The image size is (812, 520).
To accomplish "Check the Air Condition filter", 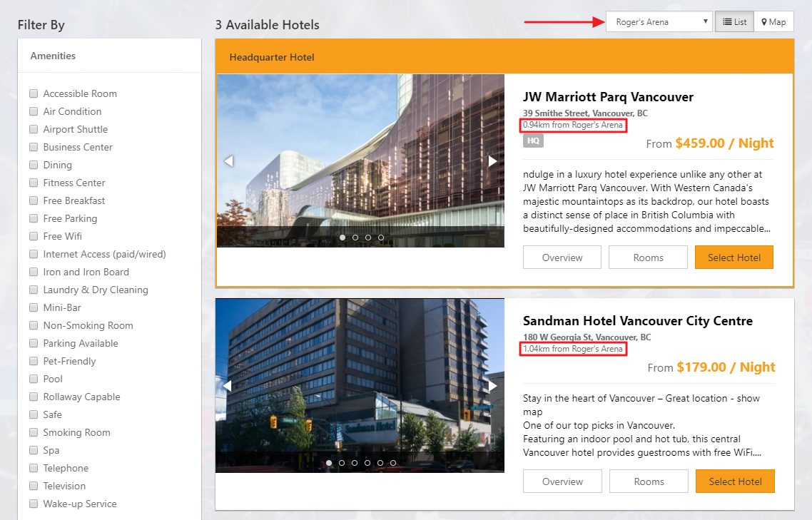I will click(34, 111).
